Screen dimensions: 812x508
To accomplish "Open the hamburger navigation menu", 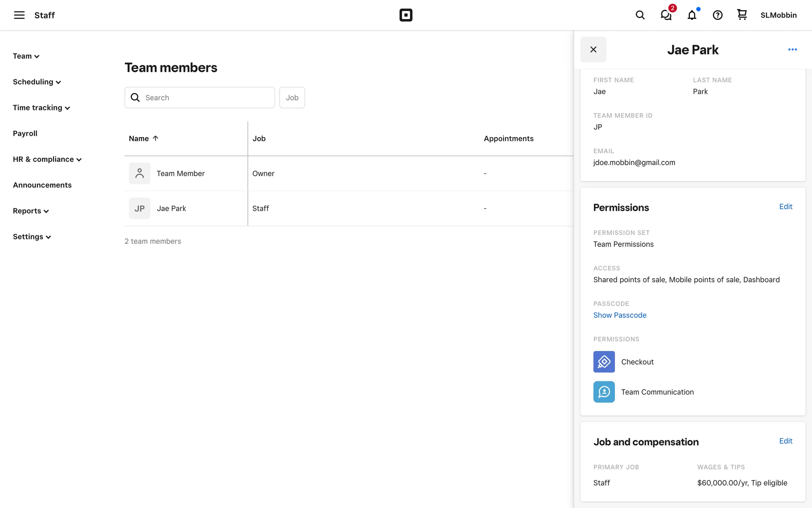I will click(19, 15).
